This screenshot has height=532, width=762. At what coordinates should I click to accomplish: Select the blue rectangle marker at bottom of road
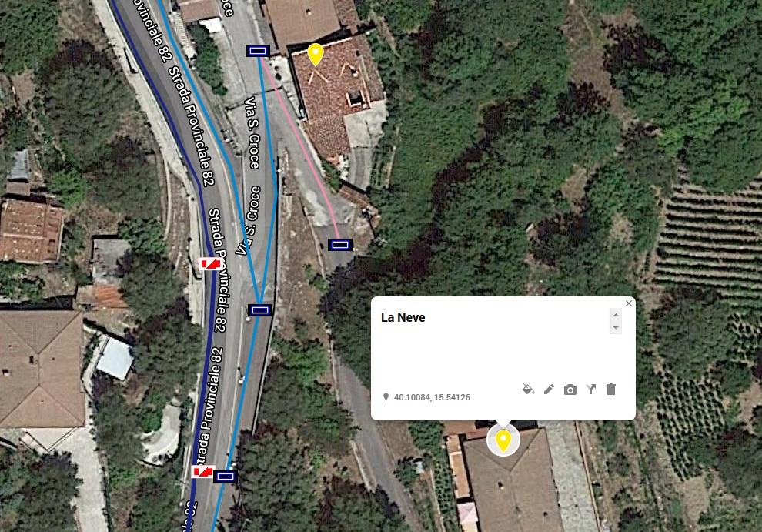pyautogui.click(x=225, y=477)
